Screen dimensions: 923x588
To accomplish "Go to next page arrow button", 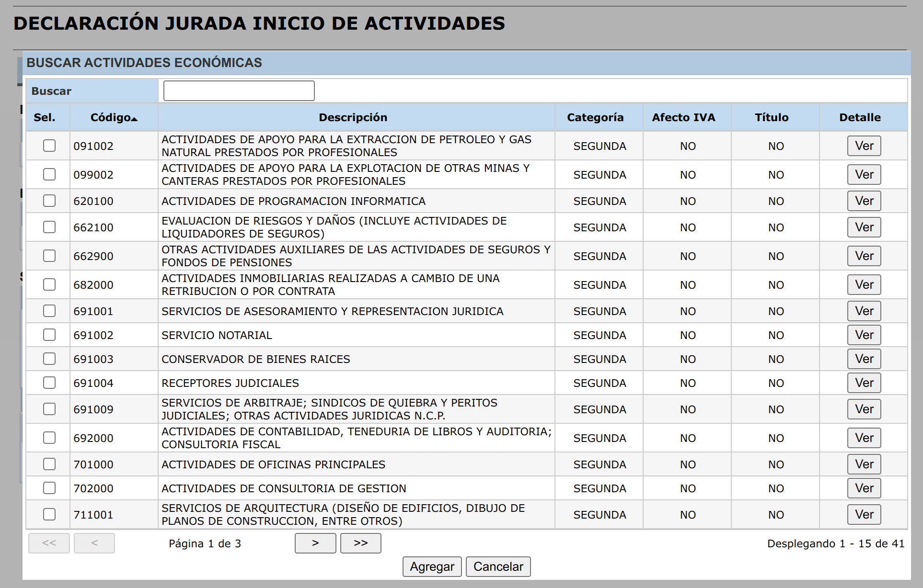I will coord(315,543).
